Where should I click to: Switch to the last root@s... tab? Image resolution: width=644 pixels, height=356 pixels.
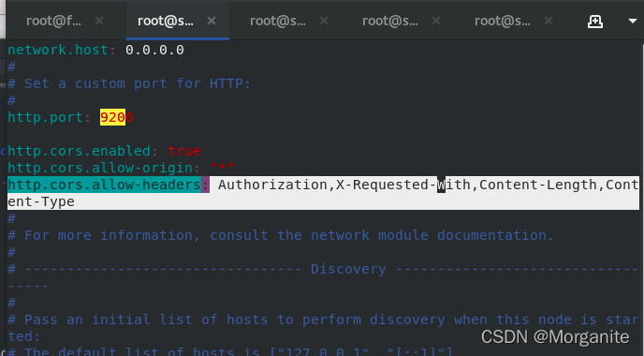click(503, 21)
